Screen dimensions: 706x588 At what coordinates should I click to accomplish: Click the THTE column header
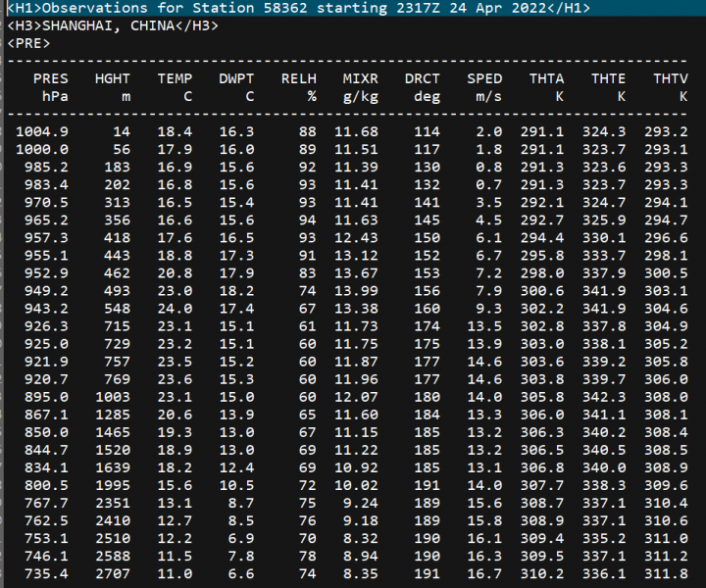point(608,78)
